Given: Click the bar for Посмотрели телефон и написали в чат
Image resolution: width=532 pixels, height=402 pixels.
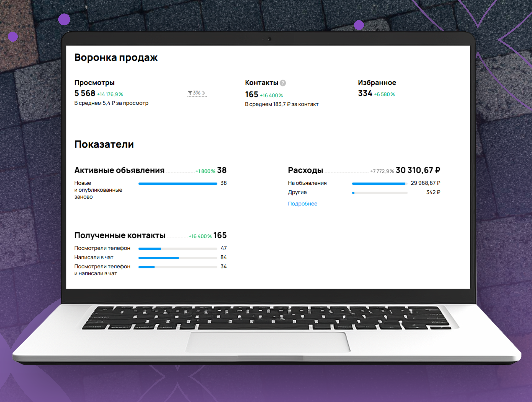Looking at the screenshot, I should (x=178, y=267).
